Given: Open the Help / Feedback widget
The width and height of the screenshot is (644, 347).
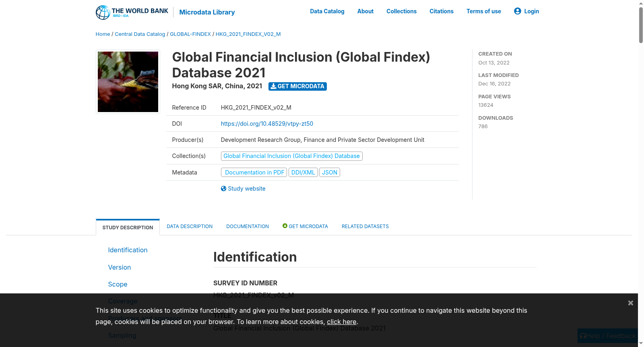Looking at the screenshot, I should pos(608,336).
